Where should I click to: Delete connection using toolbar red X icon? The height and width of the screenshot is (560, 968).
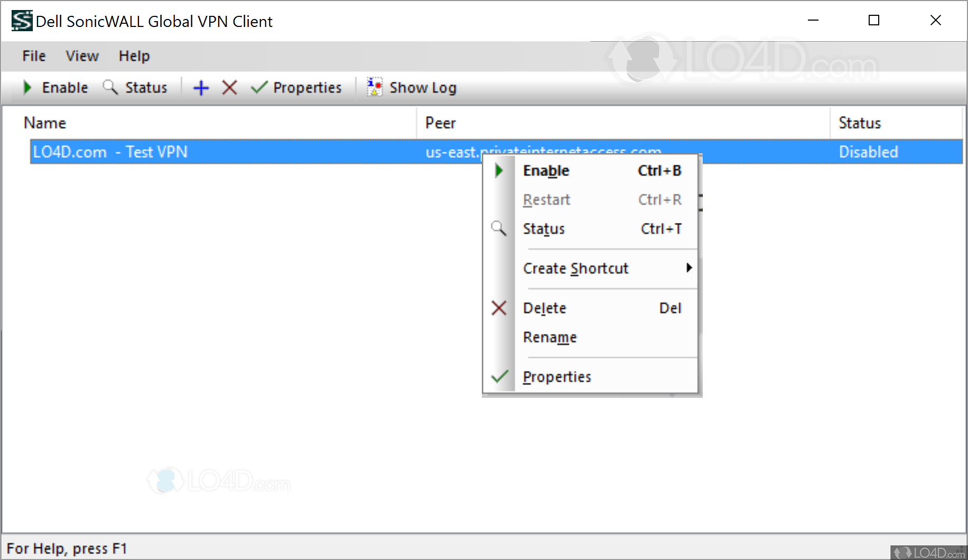click(x=229, y=88)
